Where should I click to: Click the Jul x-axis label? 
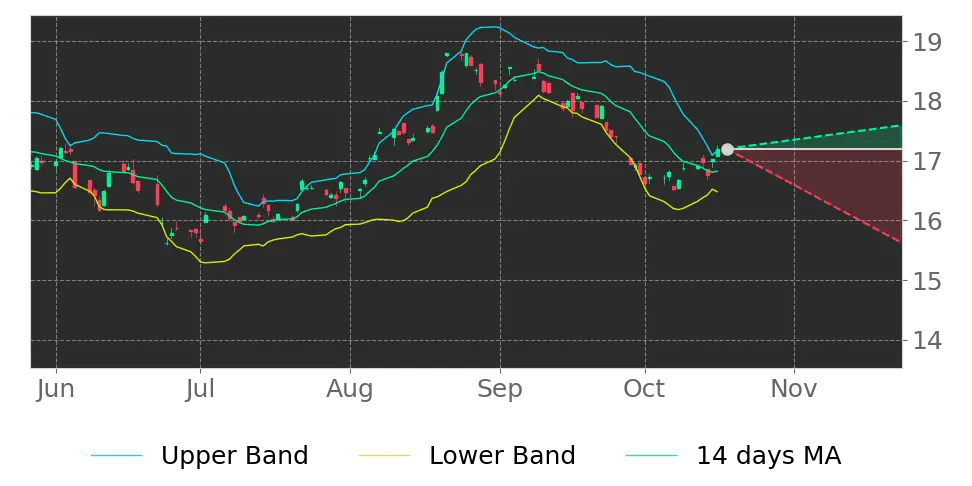point(200,389)
